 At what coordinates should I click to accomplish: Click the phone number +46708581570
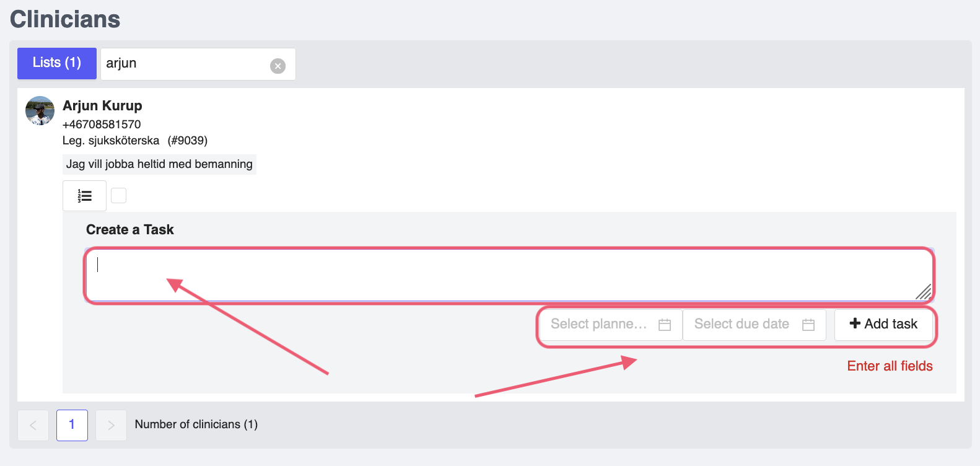[101, 124]
